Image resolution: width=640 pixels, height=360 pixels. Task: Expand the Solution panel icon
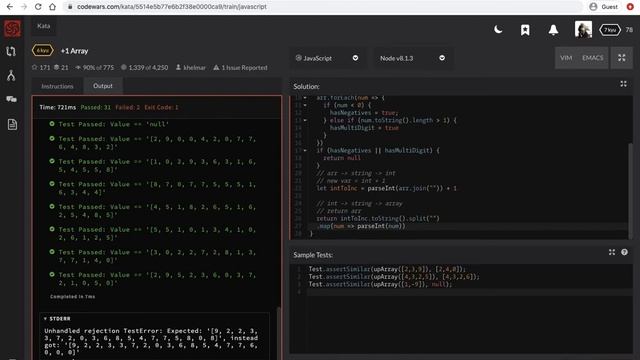click(x=623, y=84)
